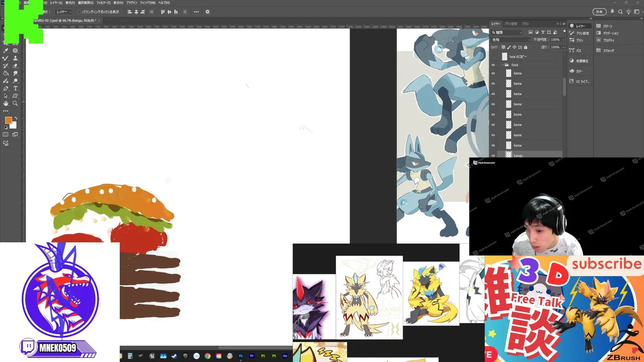Select the Path Selection arrow tool
The image size is (644, 362).
tap(6, 96)
